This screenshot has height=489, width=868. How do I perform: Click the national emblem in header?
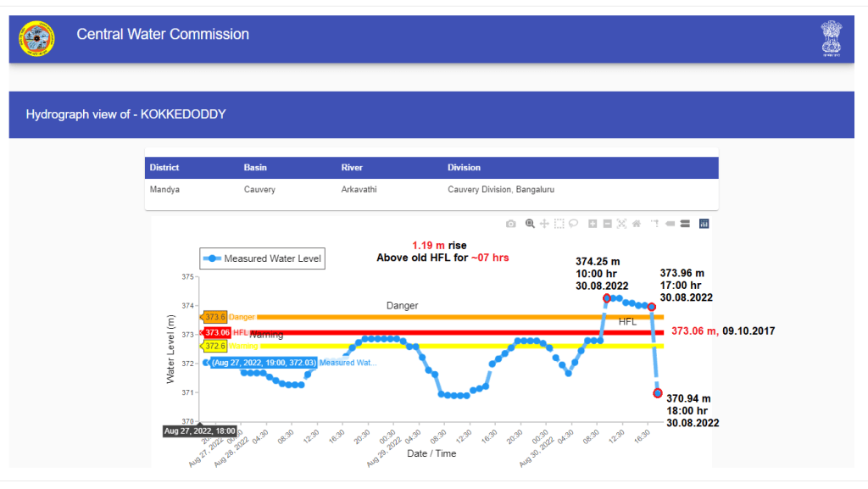coord(831,39)
